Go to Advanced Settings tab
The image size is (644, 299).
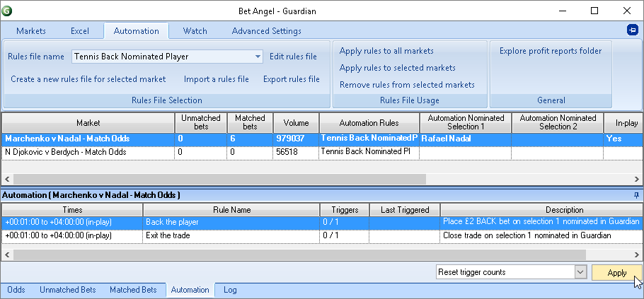tap(267, 31)
